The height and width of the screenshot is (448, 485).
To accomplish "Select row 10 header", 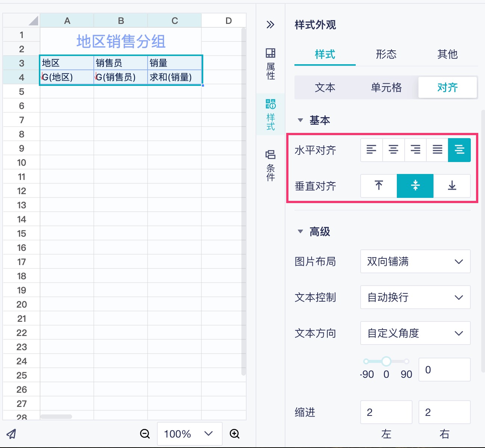I will click(x=21, y=162).
